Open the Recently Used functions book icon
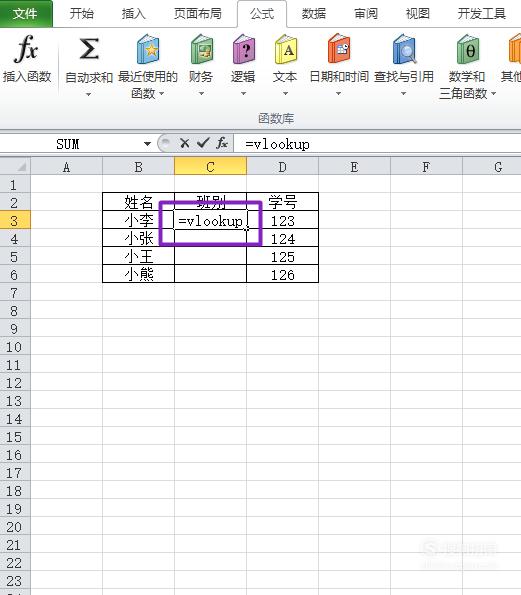 [148, 49]
